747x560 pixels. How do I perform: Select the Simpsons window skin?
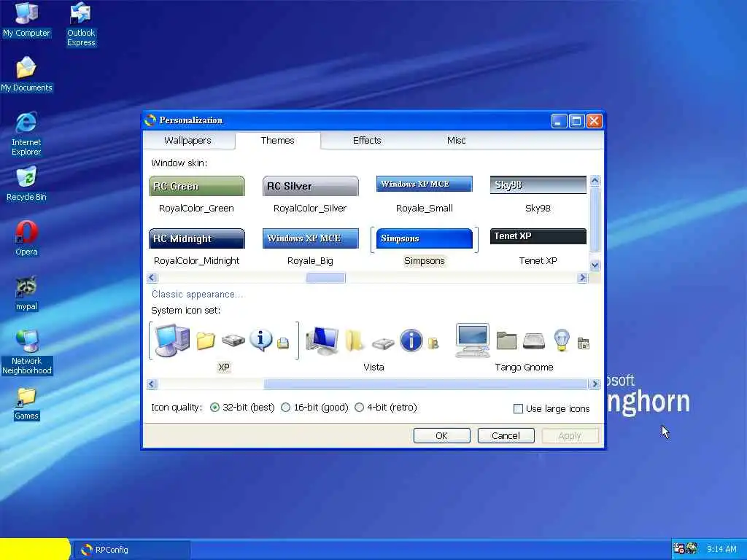[424, 238]
